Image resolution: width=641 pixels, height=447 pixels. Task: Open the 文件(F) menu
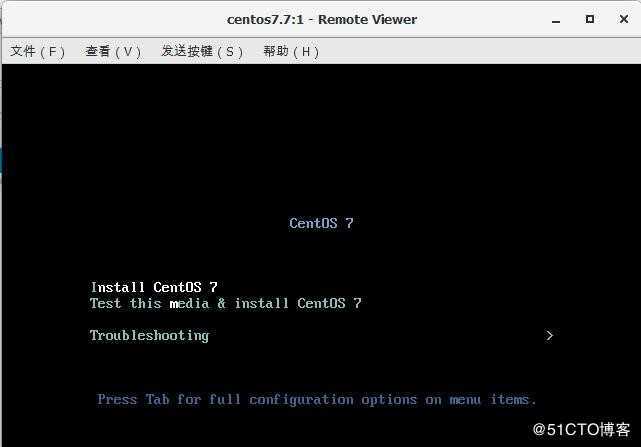tap(38, 52)
